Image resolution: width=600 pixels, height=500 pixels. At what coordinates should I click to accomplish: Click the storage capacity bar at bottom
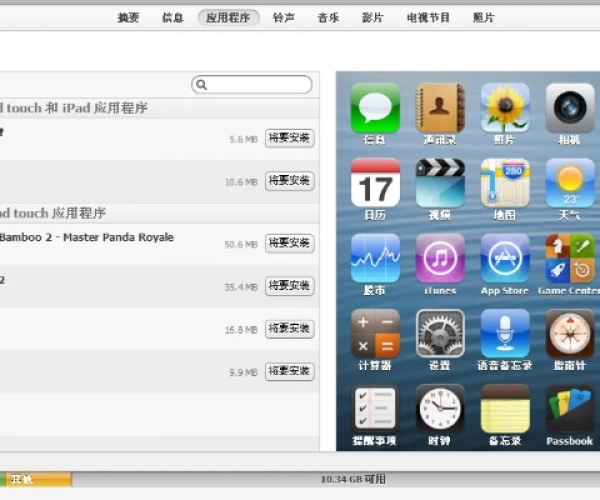pyautogui.click(x=300, y=480)
